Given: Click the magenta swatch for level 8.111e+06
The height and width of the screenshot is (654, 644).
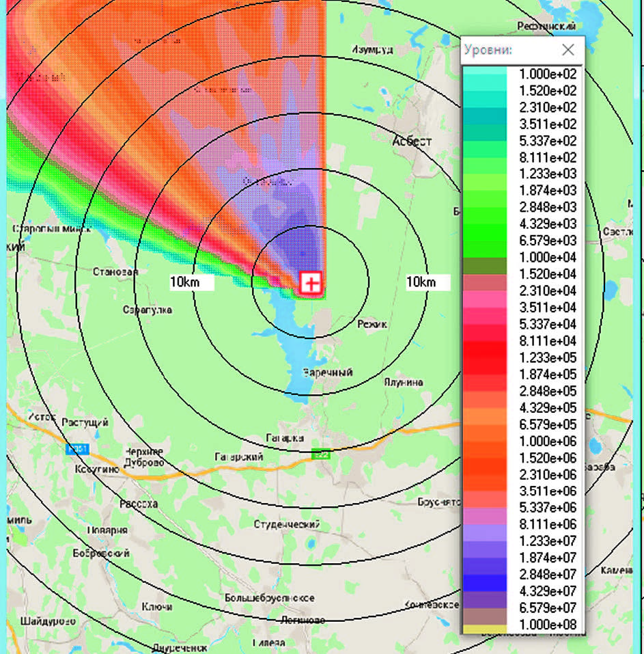Looking at the screenshot, I should coord(484,516).
